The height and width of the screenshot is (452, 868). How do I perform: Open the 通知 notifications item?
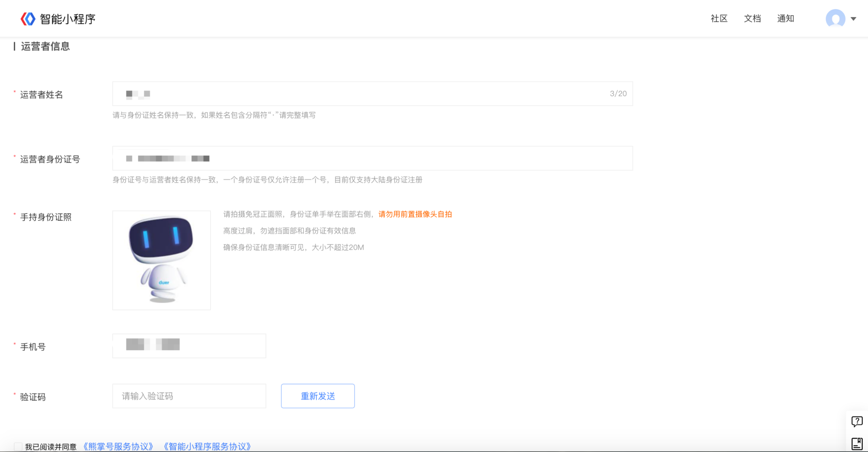[785, 18]
